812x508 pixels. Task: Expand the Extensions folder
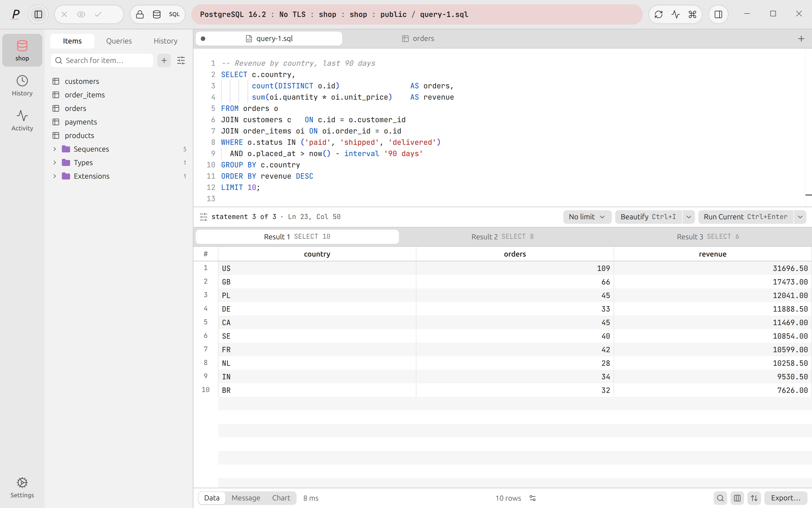click(55, 176)
